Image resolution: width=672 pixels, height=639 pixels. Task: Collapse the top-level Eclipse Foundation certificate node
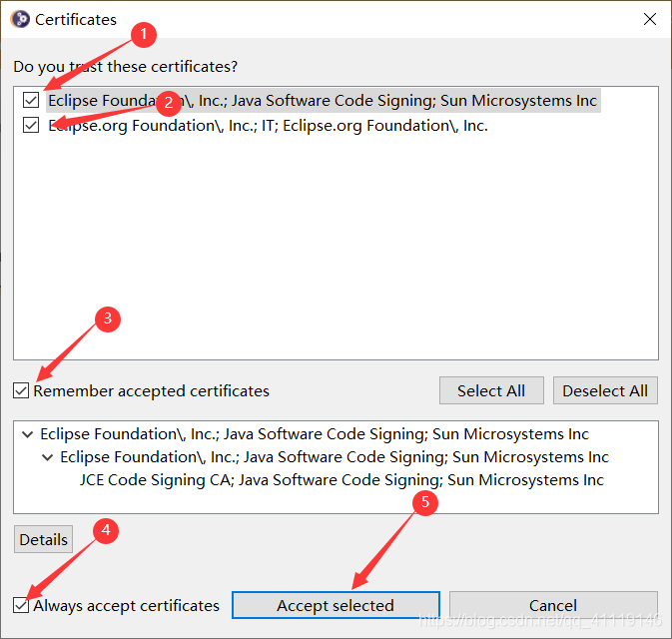tap(27, 434)
